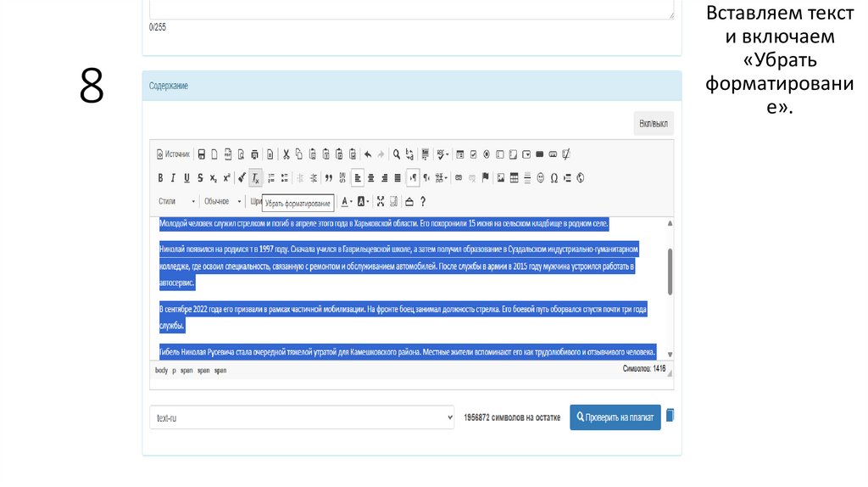Open the text color picker

[x=347, y=202]
